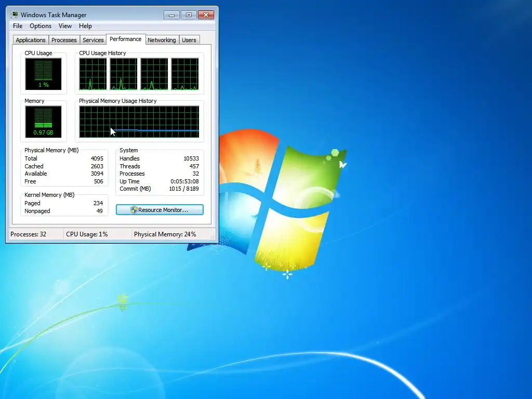Click the Task Manager title bar icon
The image size is (532, 399).
click(14, 15)
